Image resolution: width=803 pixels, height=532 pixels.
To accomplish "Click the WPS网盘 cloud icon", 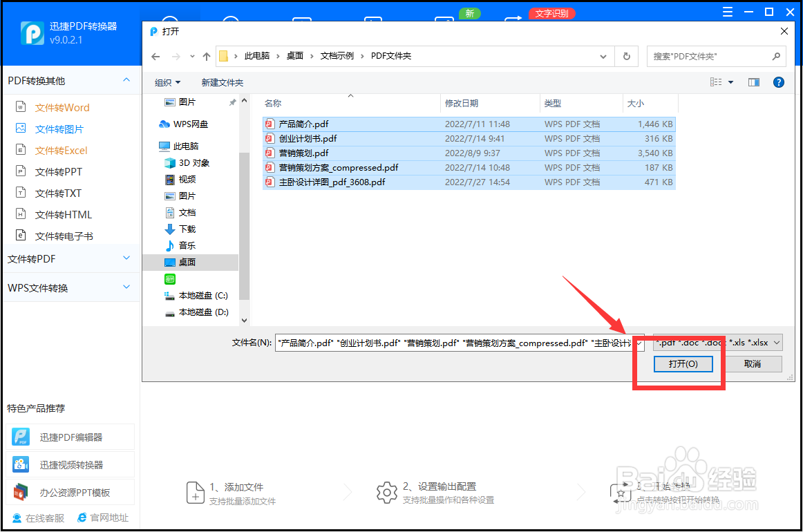I will tap(164, 124).
